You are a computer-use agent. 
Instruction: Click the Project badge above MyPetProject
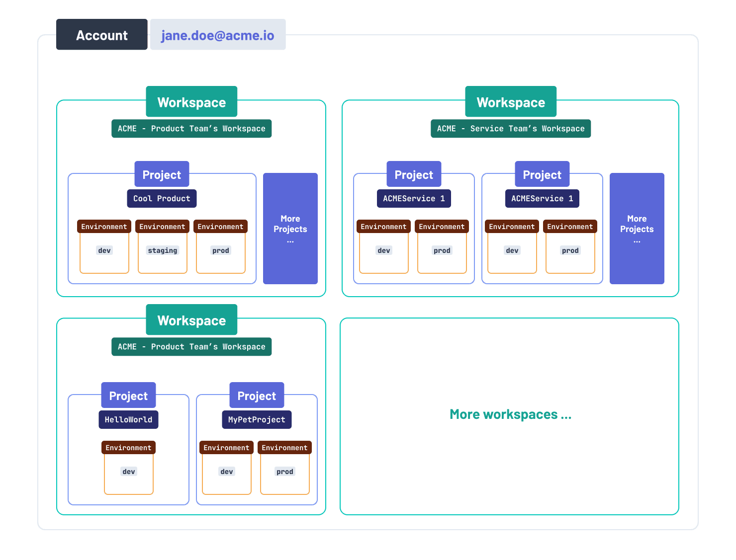(257, 396)
